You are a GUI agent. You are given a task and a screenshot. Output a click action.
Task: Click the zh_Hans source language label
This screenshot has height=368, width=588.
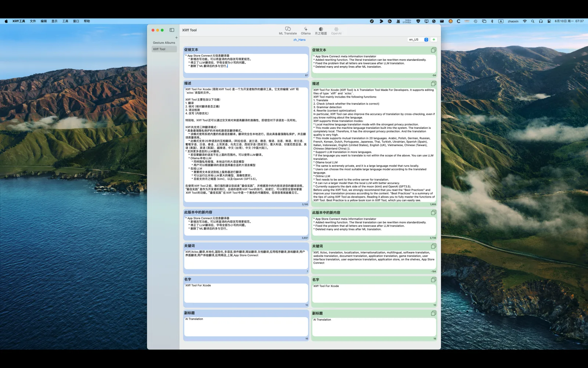click(x=299, y=40)
